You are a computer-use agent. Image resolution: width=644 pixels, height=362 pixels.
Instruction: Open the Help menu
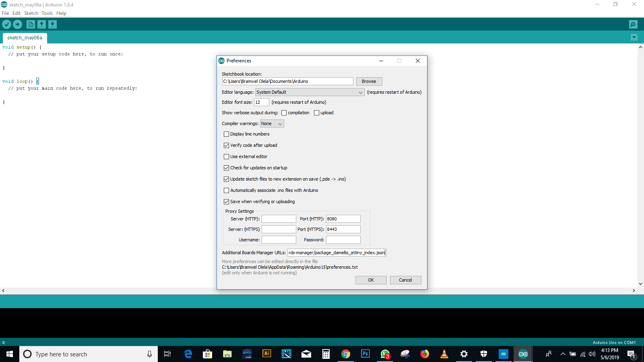pyautogui.click(x=61, y=13)
